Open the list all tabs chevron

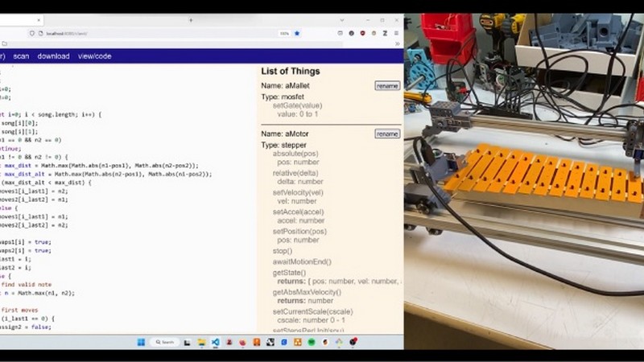pyautogui.click(x=341, y=20)
